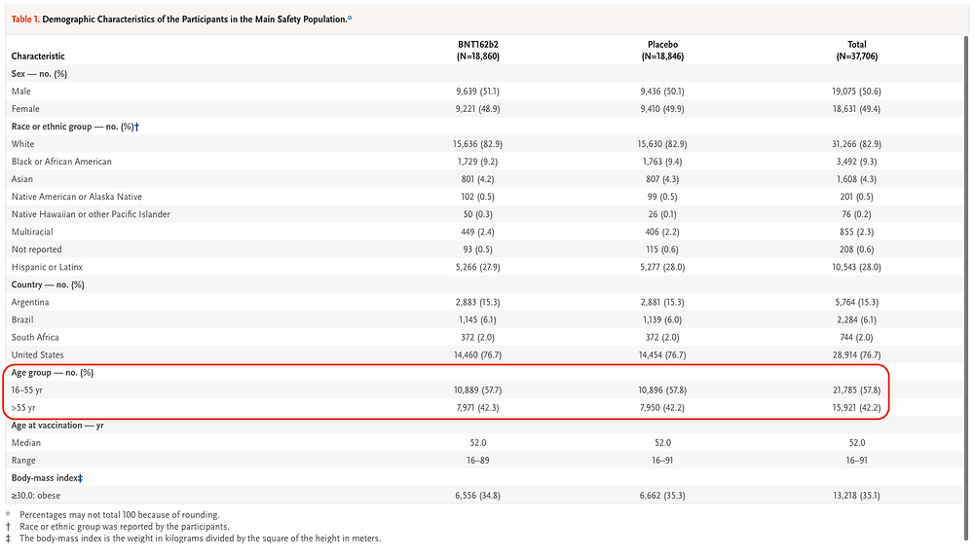Screen dimensions: 974x560
Task: Click the double-dagger footnote link beside Body-mass index
Action: point(81,478)
